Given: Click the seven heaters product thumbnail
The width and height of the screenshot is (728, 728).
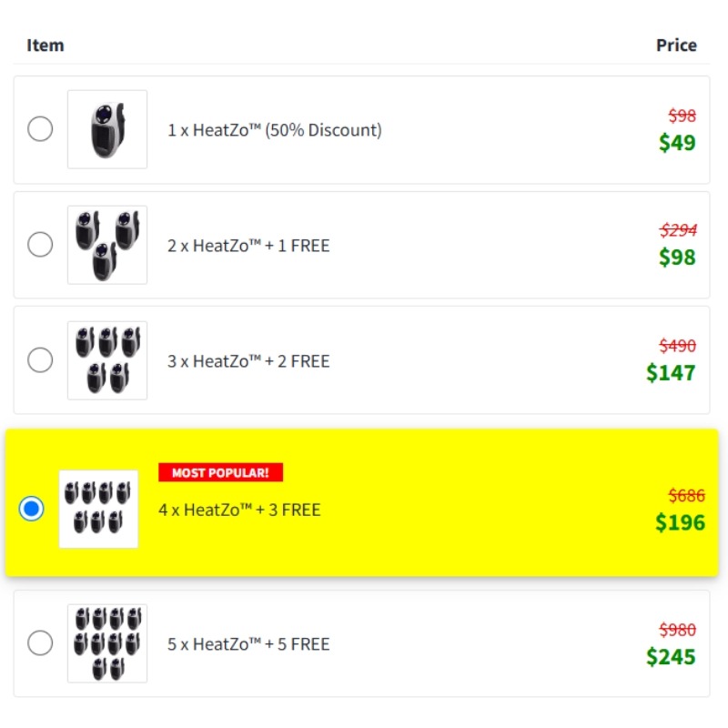Looking at the screenshot, I should click(x=98, y=509).
